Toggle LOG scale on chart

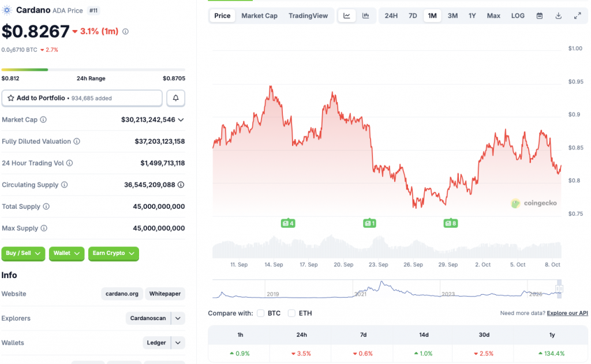tap(518, 16)
